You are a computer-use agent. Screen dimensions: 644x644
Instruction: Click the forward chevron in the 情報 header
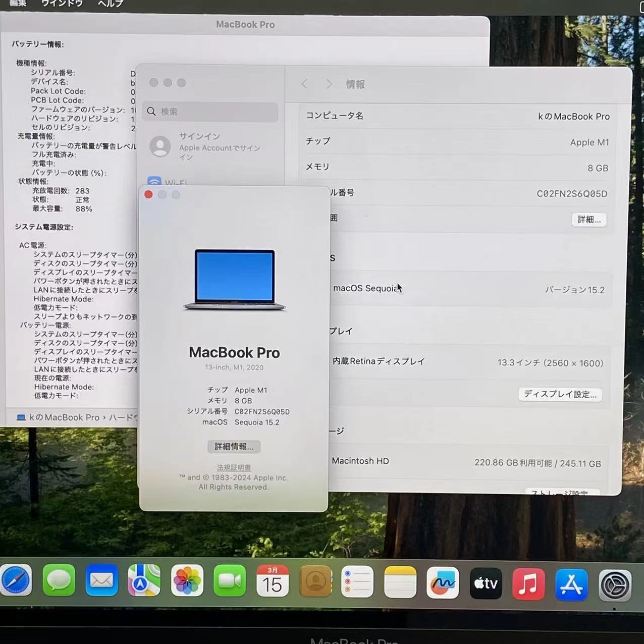point(329,84)
